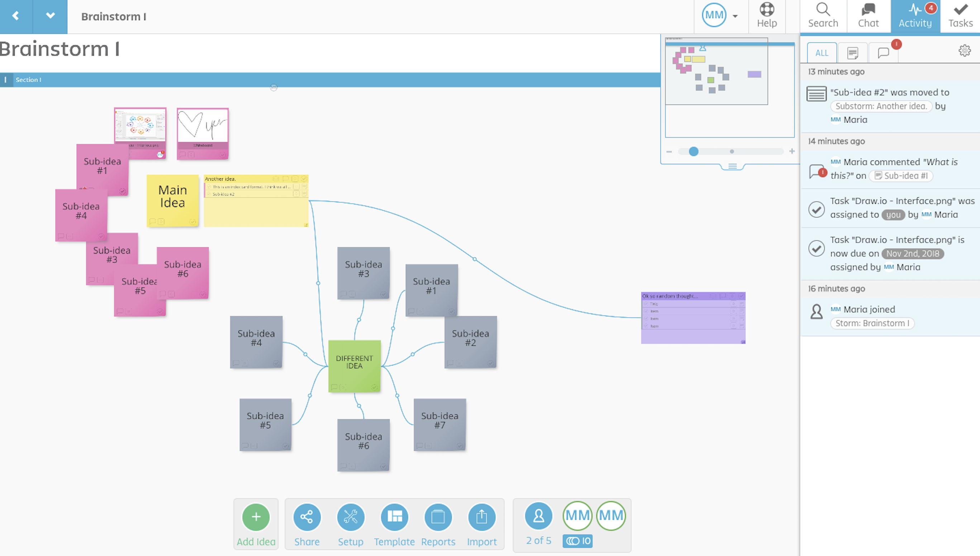Switch to the comments activity filter tab
Image resolution: width=980 pixels, height=556 pixels.
coord(883,53)
